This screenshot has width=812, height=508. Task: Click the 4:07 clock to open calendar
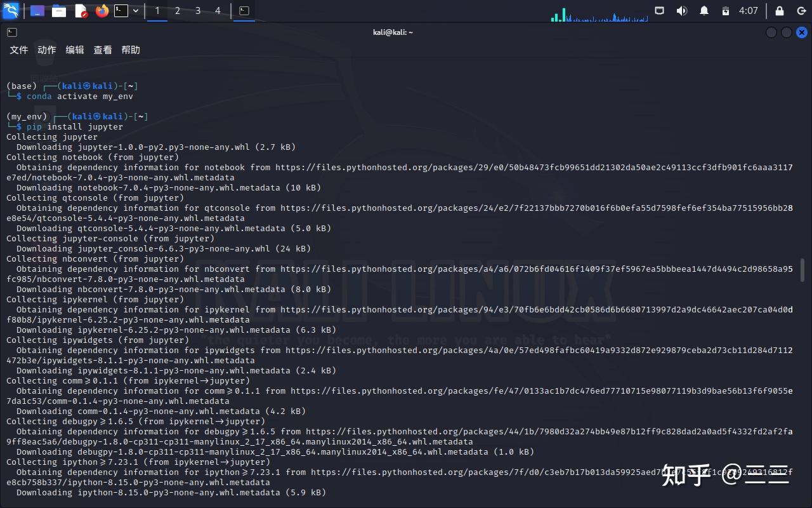[x=749, y=10]
